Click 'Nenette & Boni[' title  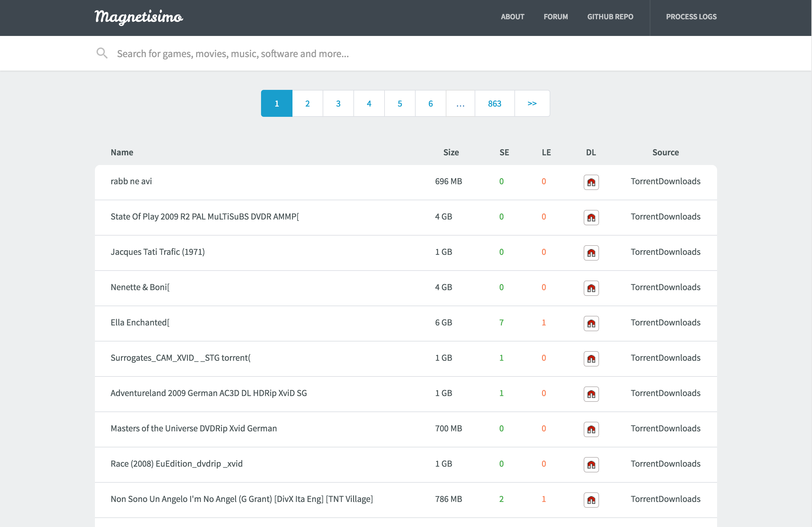point(140,287)
